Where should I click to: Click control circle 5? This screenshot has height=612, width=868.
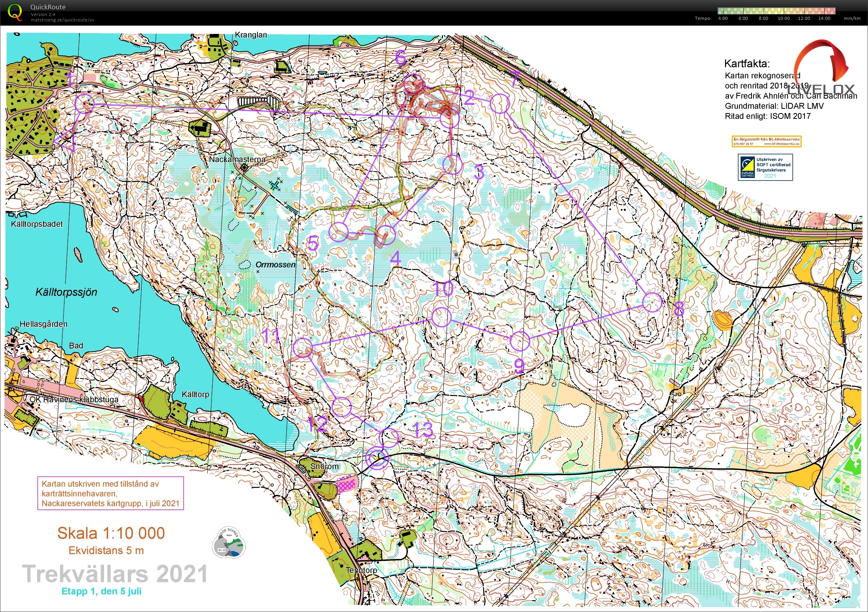pyautogui.click(x=339, y=232)
